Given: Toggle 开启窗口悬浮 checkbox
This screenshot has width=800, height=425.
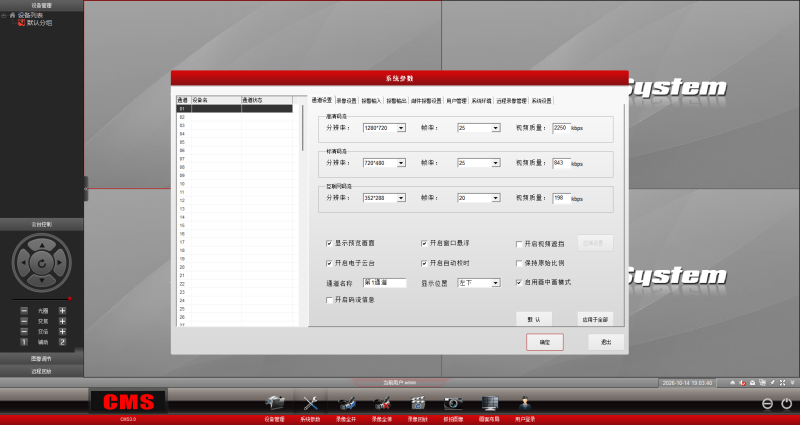Looking at the screenshot, I should pyautogui.click(x=424, y=243).
